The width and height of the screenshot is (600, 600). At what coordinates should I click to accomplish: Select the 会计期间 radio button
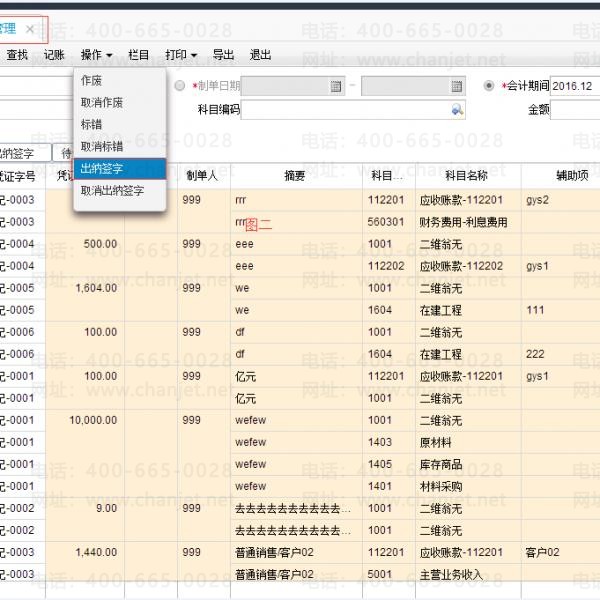coord(489,87)
